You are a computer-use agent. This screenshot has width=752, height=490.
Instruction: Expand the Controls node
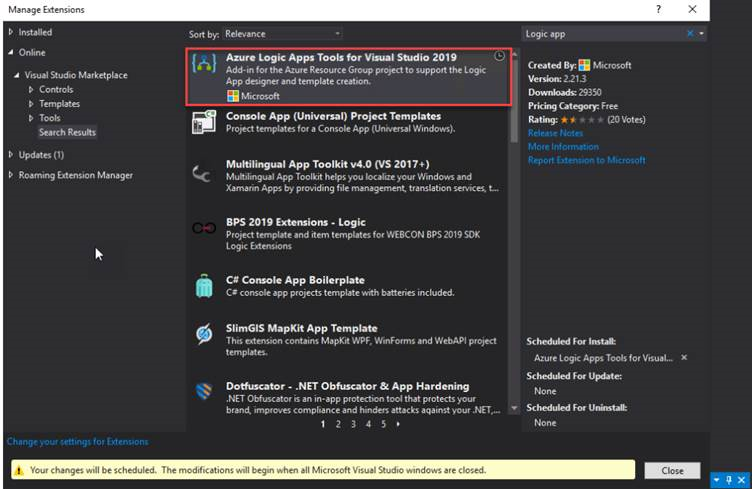(x=31, y=89)
